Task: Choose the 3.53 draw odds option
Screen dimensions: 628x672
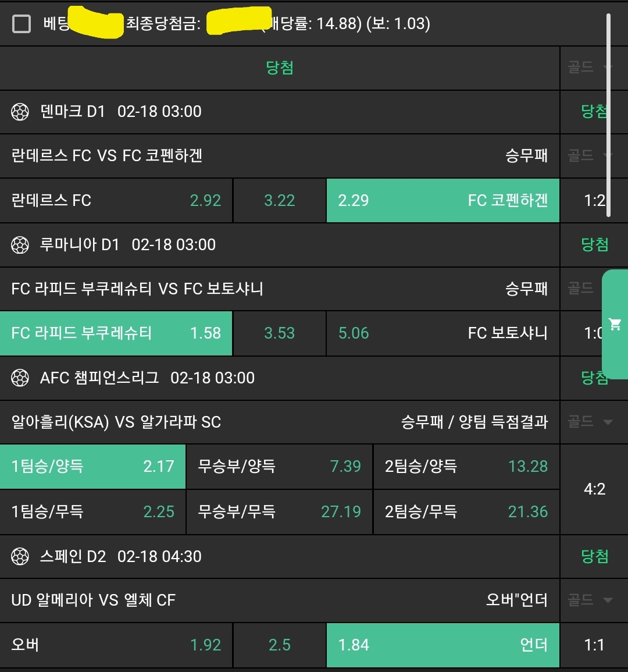Action: coord(279,333)
